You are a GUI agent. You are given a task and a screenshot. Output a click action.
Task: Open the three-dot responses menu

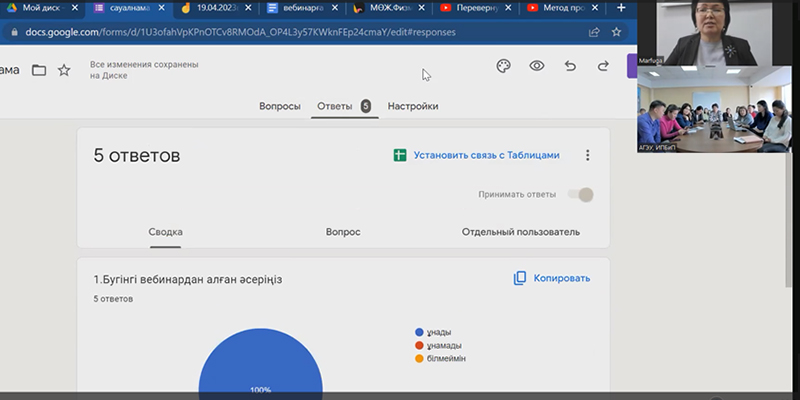(588, 155)
